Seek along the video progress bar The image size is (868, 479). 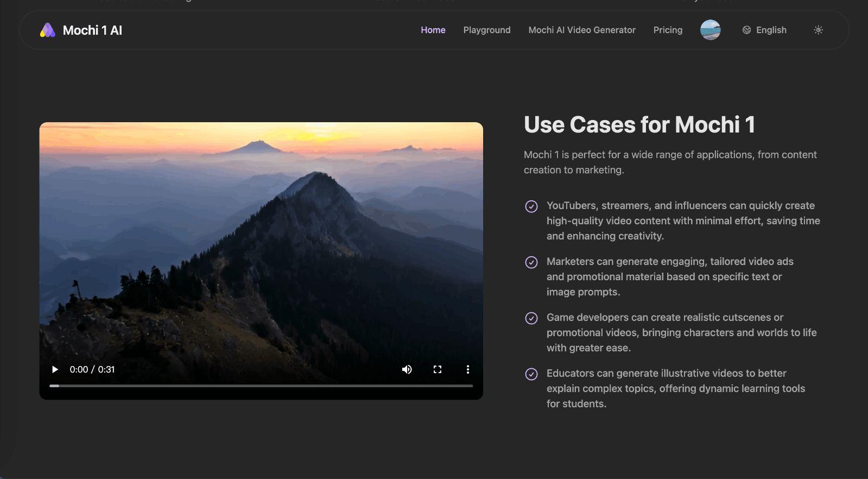point(261,386)
